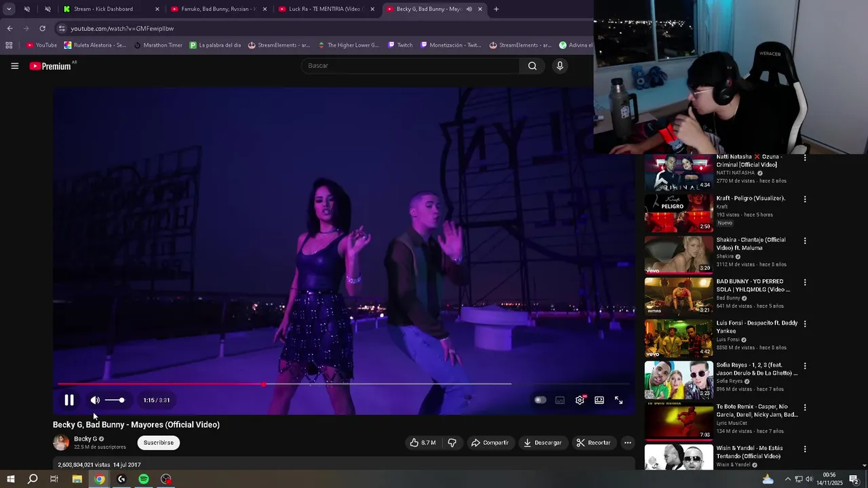View site information icon in address bar
Viewport: 868px width, 488px height.
click(x=62, y=28)
